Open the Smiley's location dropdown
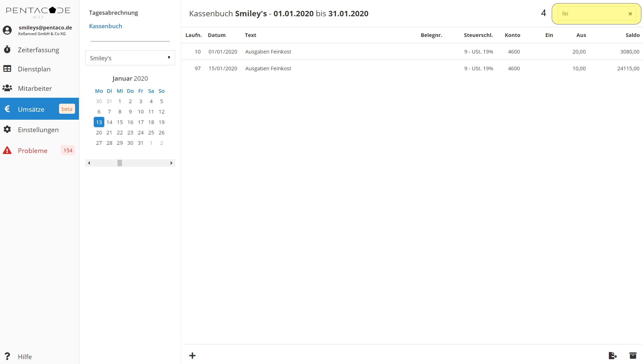 click(130, 58)
